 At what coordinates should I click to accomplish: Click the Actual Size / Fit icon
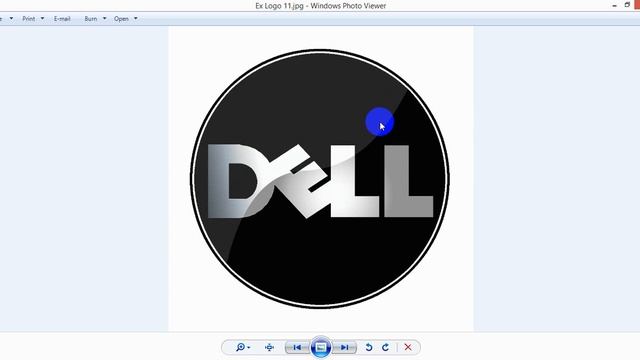click(x=269, y=347)
